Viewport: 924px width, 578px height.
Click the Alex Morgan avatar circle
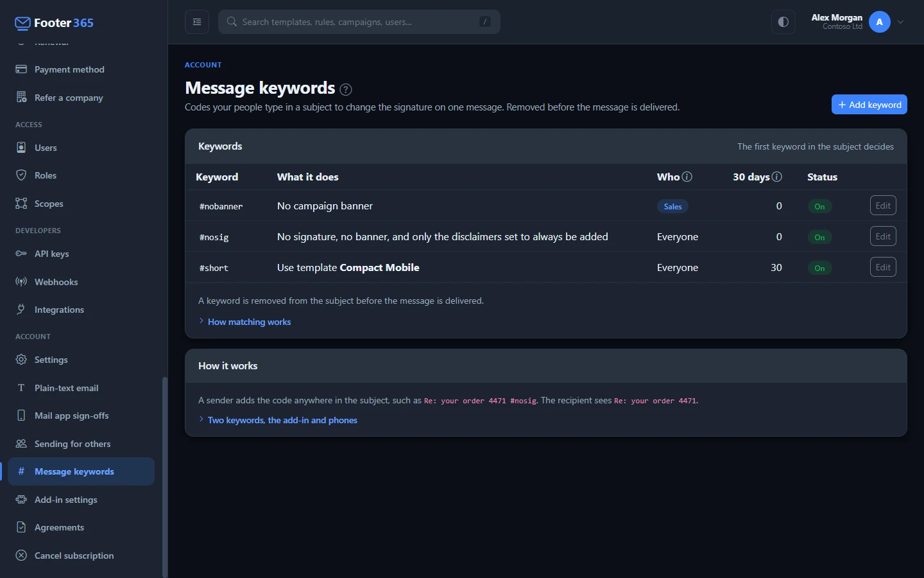(x=879, y=22)
